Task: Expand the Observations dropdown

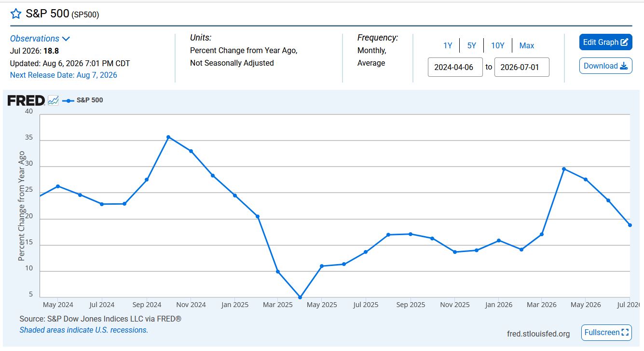Action: 40,39
